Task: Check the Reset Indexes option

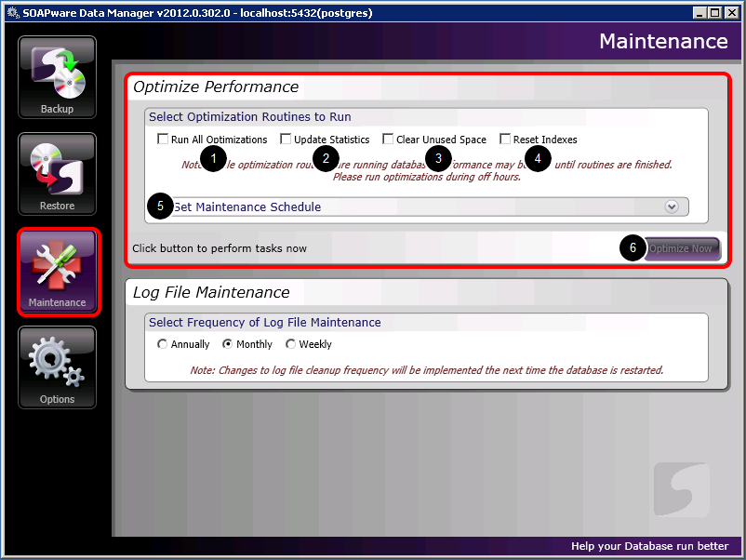Action: [x=505, y=139]
